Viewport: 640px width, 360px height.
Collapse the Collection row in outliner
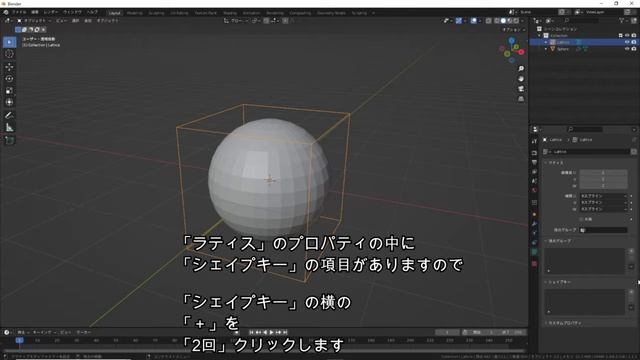tap(540, 36)
